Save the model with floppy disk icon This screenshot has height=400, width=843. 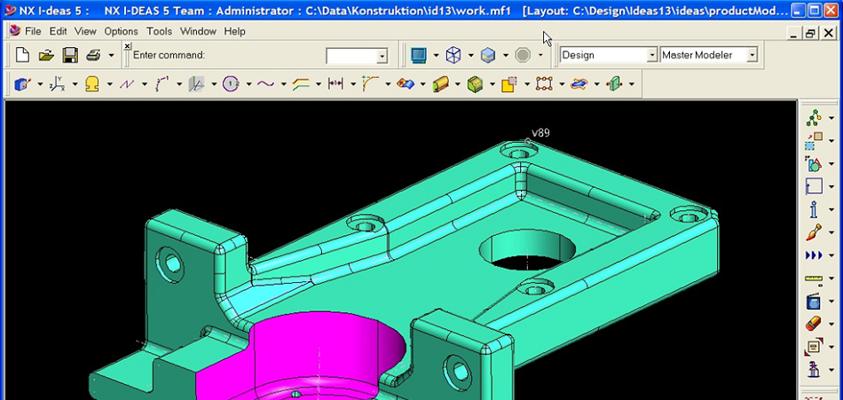coord(70,55)
